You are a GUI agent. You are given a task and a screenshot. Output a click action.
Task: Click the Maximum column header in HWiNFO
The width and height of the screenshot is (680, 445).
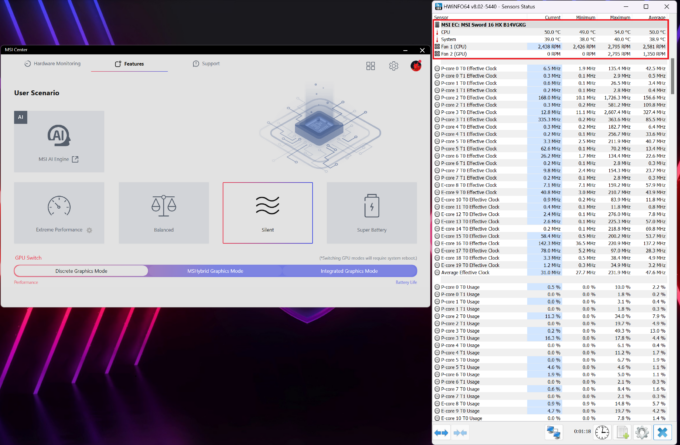pos(620,17)
